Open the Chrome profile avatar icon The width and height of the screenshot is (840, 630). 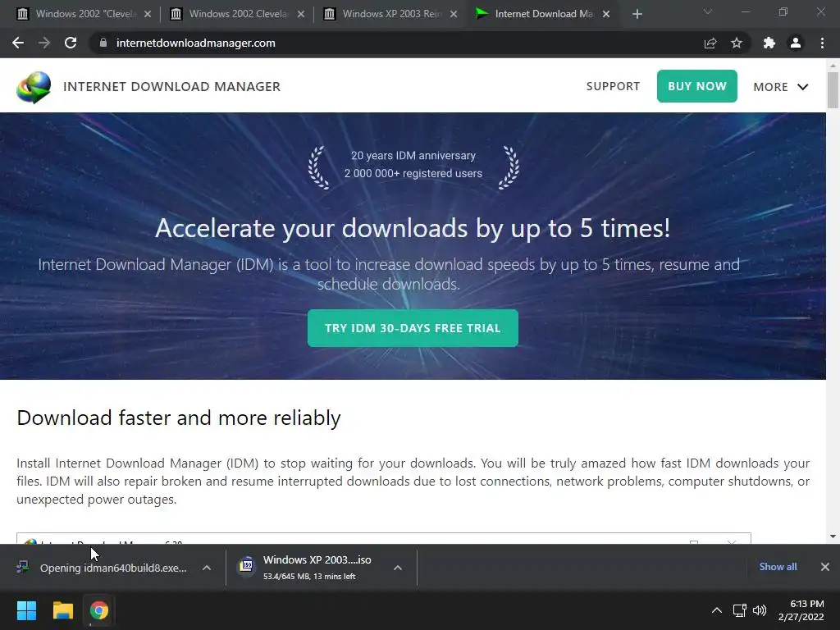(x=796, y=43)
